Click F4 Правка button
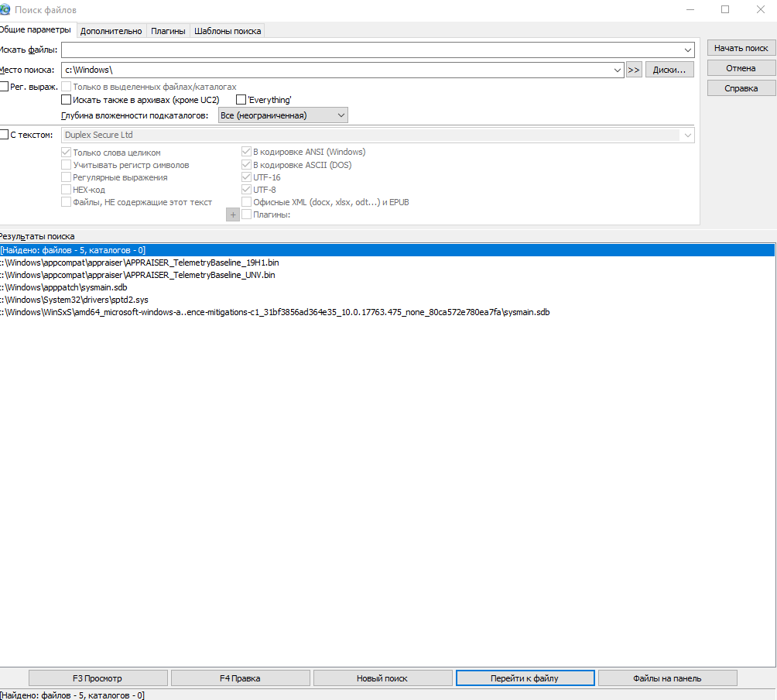This screenshot has width=777, height=700. pyautogui.click(x=241, y=678)
